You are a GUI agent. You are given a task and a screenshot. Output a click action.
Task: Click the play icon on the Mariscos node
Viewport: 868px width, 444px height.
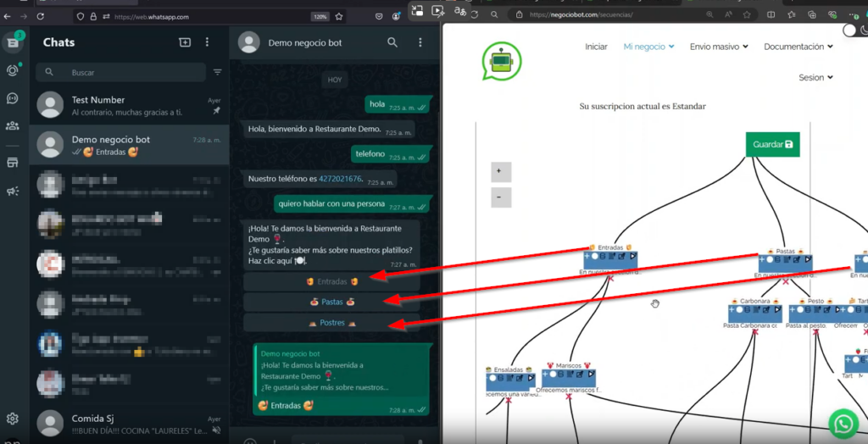coord(591,375)
